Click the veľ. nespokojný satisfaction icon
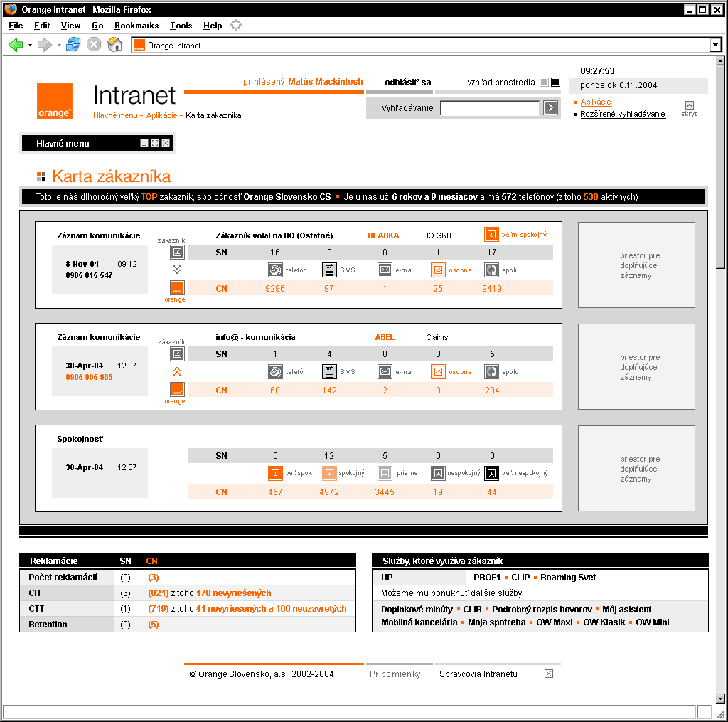728x722 pixels. [x=492, y=474]
